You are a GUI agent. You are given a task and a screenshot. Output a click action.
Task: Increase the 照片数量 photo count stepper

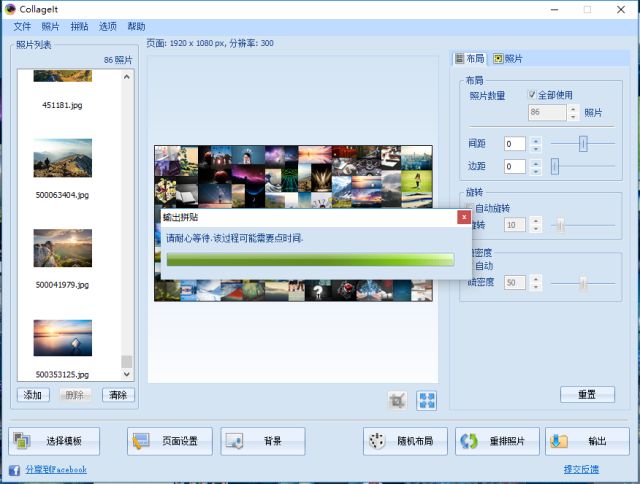(x=573, y=109)
